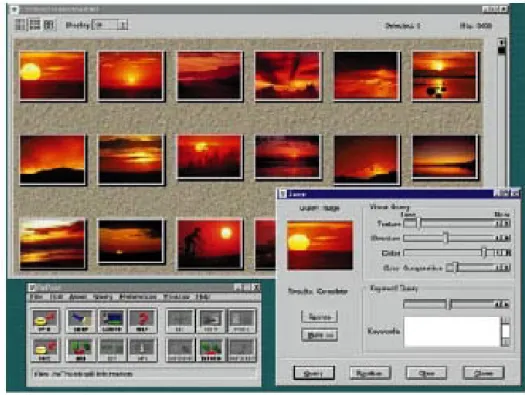Image resolution: width=525 pixels, height=395 pixels.
Task: Click the Color slider handle
Action: point(484,253)
